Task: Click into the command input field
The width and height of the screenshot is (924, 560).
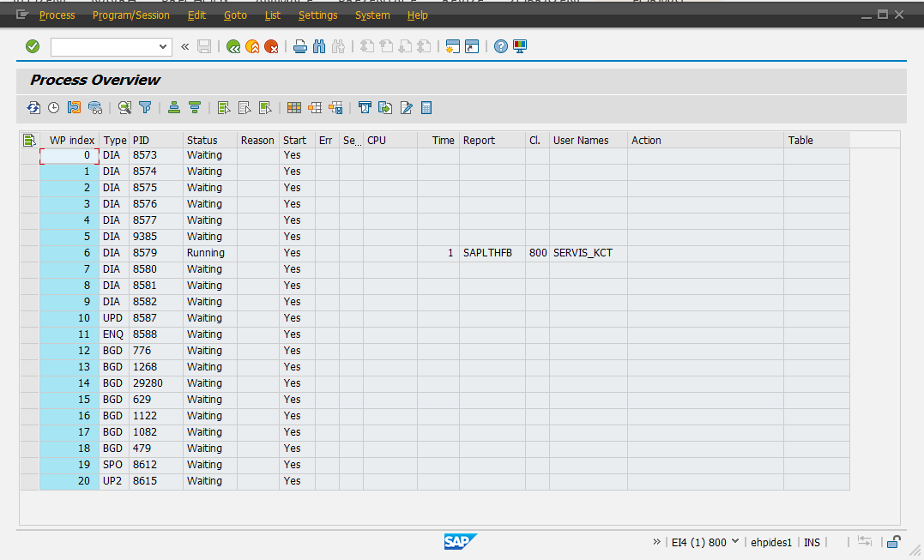Action: [x=105, y=46]
